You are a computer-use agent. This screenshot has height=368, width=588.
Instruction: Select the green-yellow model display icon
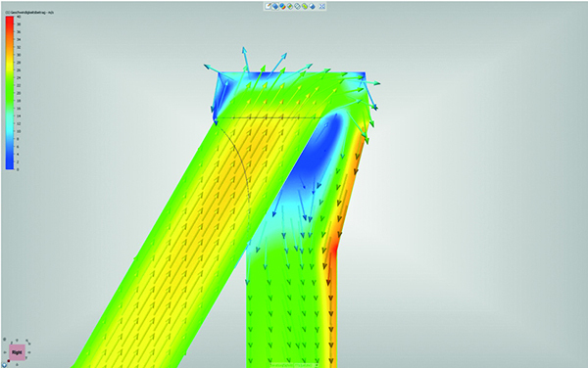point(305,7)
